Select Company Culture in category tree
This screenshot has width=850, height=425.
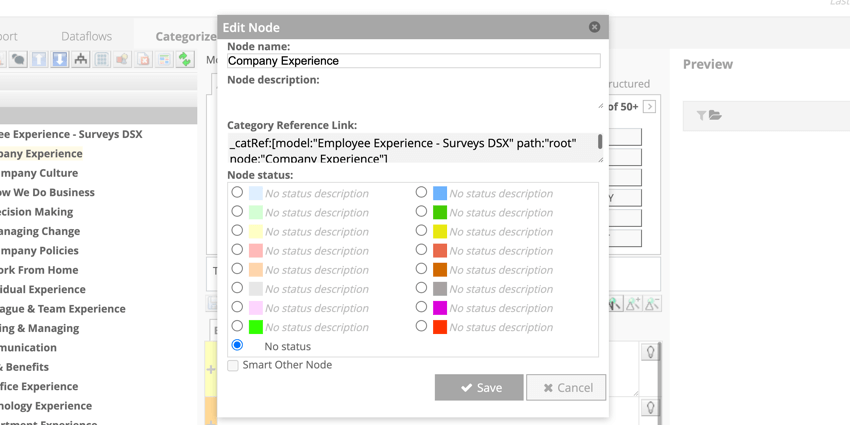point(40,173)
